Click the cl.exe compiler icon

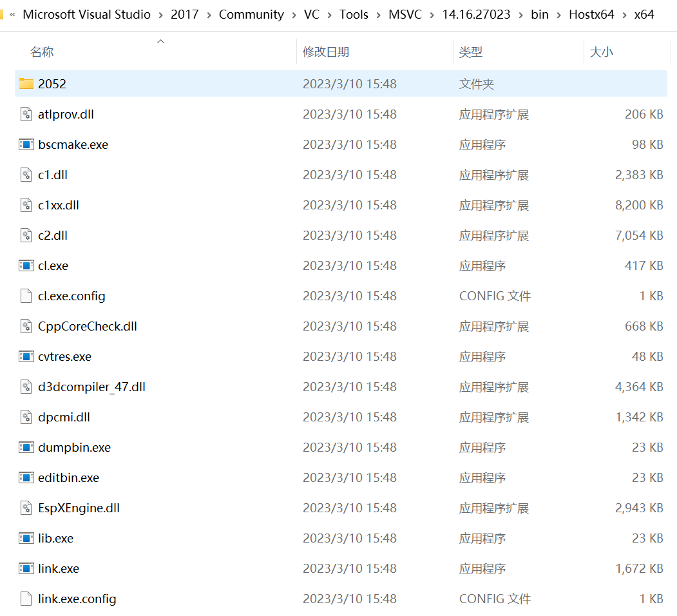pos(25,265)
